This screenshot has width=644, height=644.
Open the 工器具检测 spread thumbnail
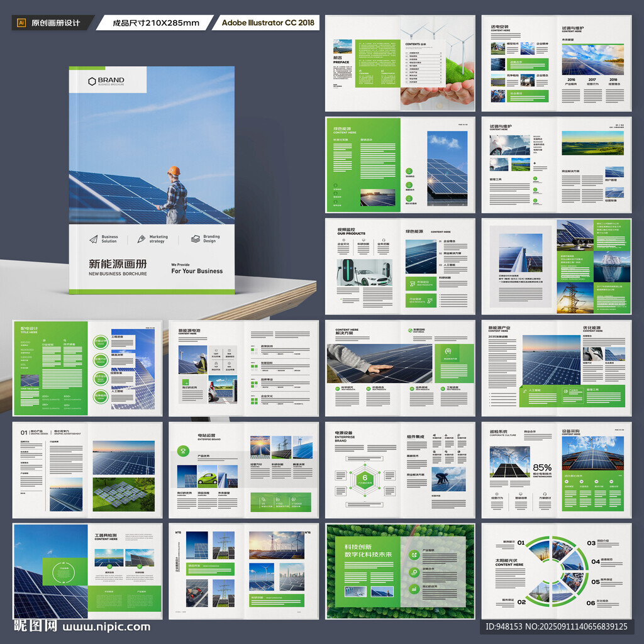[87, 571]
